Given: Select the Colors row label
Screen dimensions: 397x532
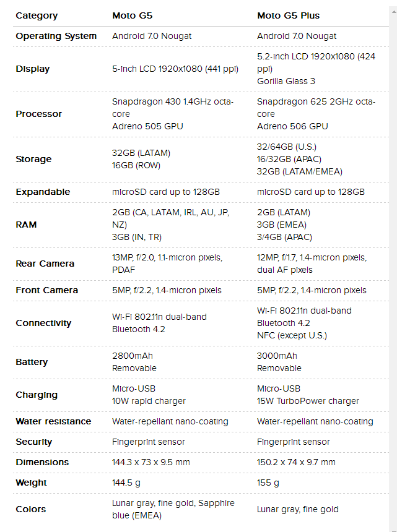Looking at the screenshot, I should click(31, 509).
